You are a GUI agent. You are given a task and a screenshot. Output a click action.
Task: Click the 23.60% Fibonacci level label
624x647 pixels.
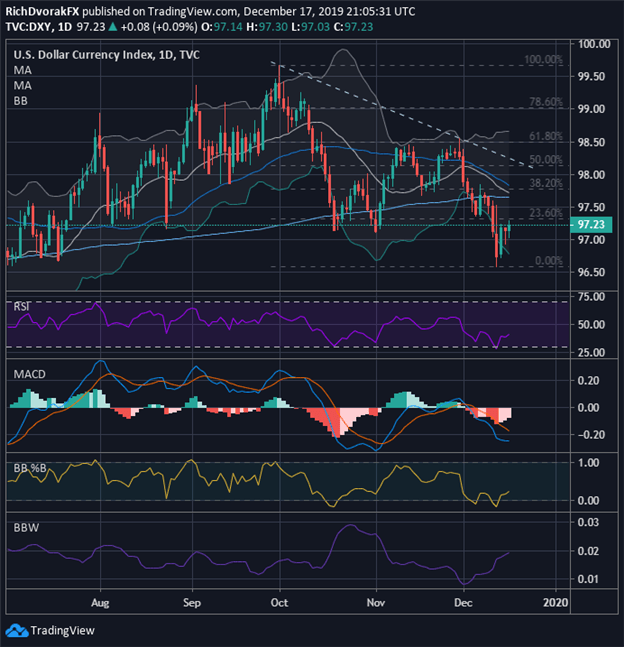tap(546, 213)
